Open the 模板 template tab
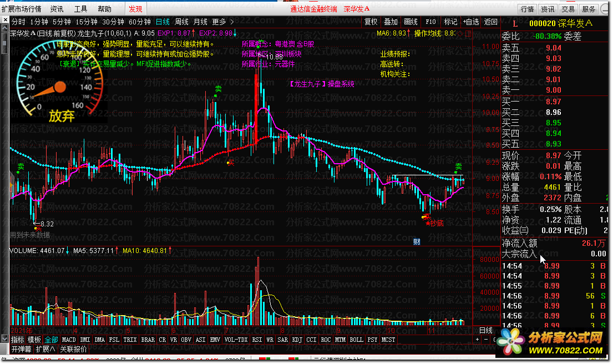 (x=34, y=340)
